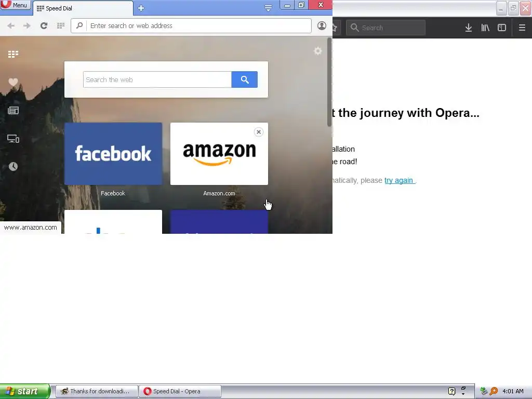Open Speed Dial from the Opera toolbar grid icon
Viewport: 532px width, 399px height.
[x=61, y=26]
